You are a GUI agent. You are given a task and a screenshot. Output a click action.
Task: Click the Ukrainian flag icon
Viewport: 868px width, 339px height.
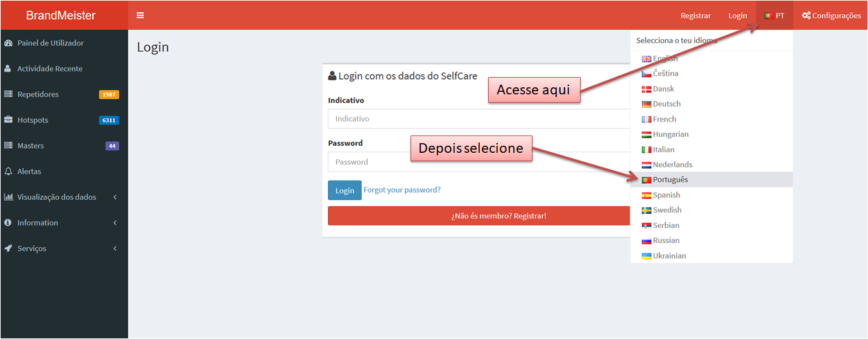(x=647, y=256)
